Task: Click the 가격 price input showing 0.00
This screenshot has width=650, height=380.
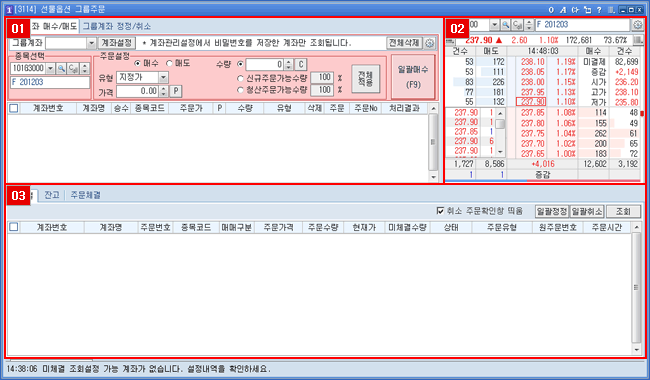Action: [x=138, y=91]
